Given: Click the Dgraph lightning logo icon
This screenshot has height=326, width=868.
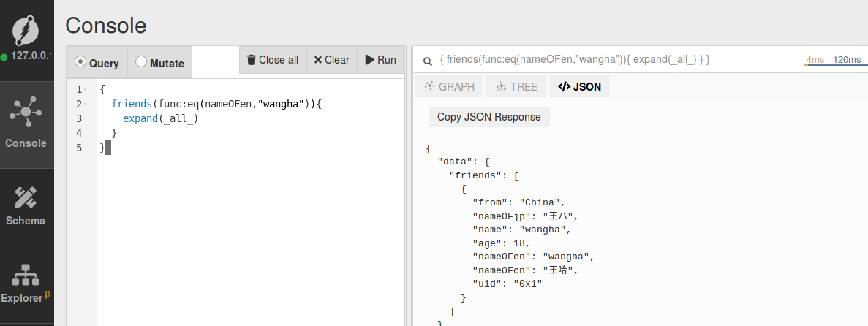Looking at the screenshot, I should pos(26,31).
